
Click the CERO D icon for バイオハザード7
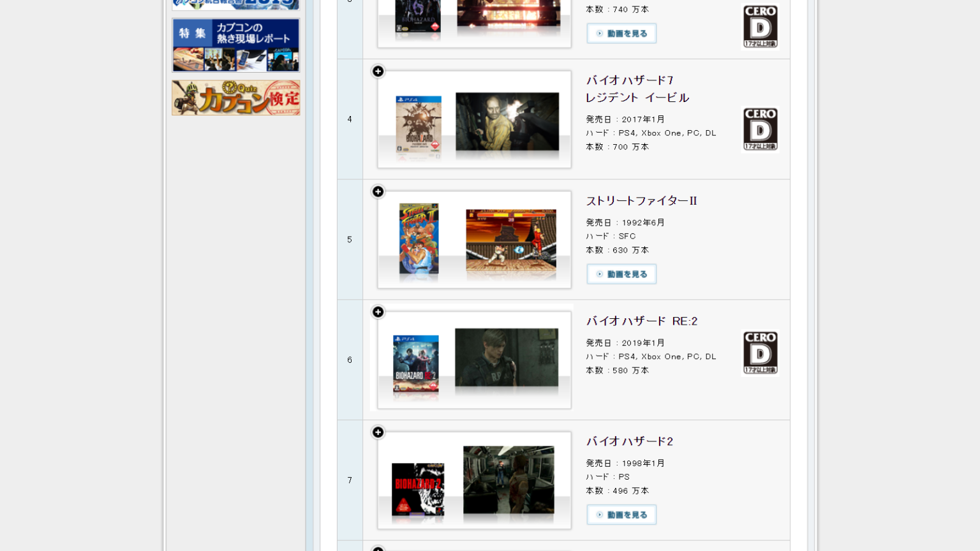(760, 129)
